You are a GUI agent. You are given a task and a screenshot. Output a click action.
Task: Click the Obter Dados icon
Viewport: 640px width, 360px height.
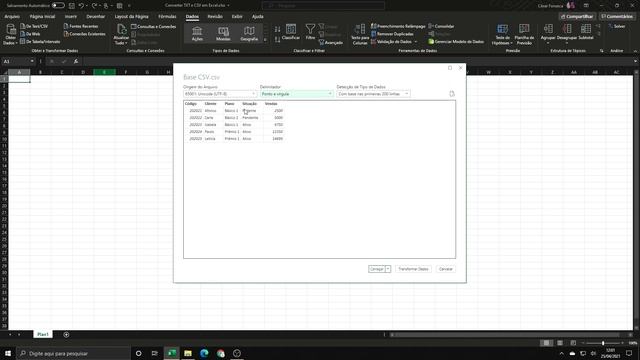point(11,34)
